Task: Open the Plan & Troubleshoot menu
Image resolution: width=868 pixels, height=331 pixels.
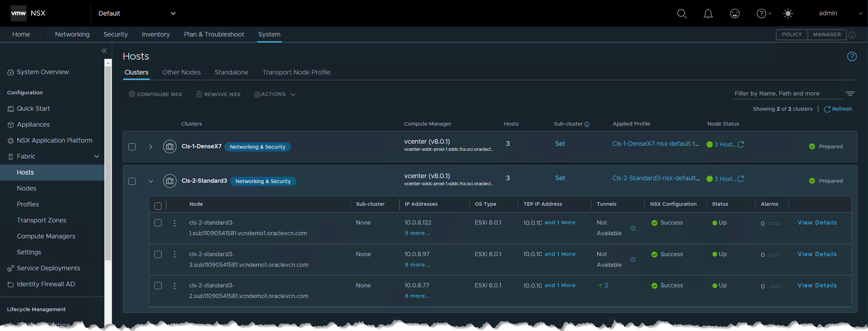Action: pos(214,34)
